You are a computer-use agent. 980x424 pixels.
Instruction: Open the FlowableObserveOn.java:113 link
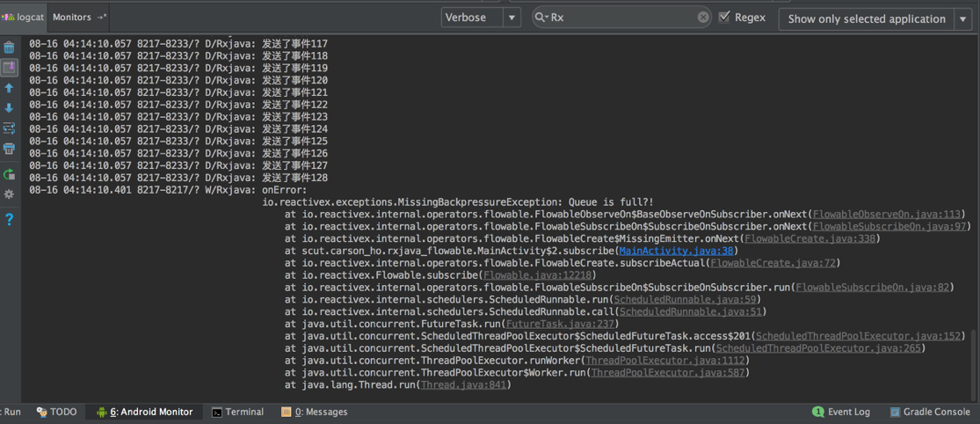(x=888, y=214)
